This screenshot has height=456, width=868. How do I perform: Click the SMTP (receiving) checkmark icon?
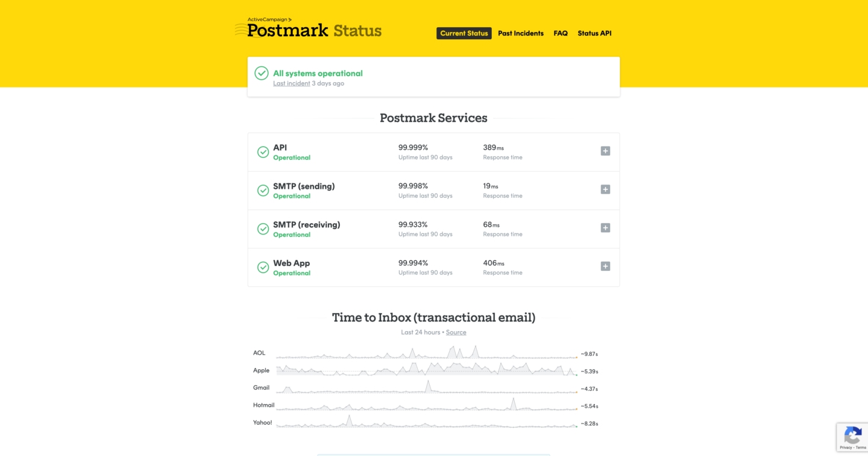tap(263, 229)
